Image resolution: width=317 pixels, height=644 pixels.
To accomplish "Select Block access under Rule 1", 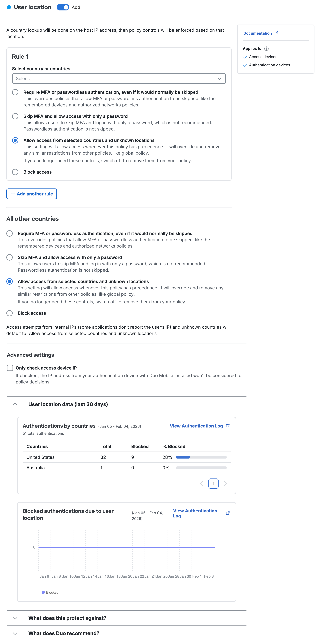I will tap(15, 172).
